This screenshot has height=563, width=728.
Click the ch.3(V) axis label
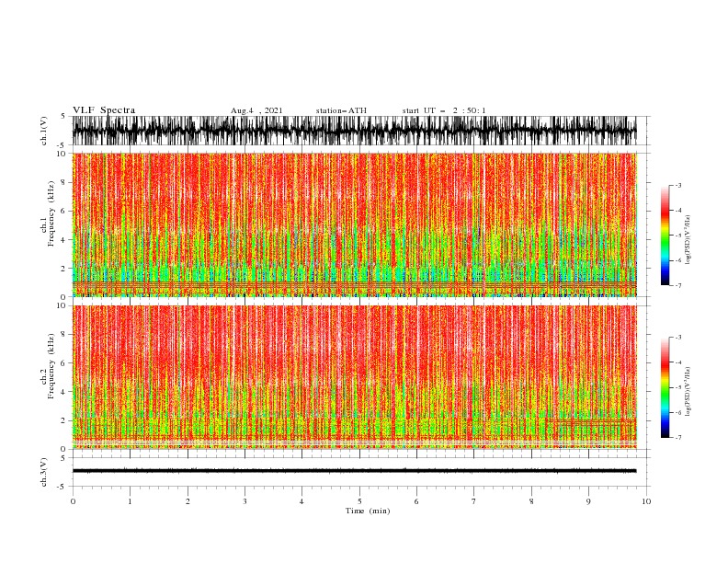(44, 472)
